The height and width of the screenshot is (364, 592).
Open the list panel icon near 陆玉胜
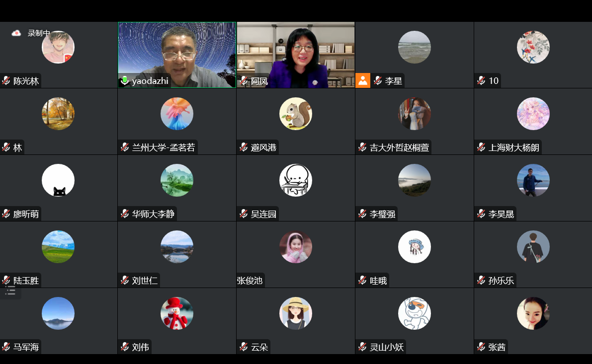(10, 291)
